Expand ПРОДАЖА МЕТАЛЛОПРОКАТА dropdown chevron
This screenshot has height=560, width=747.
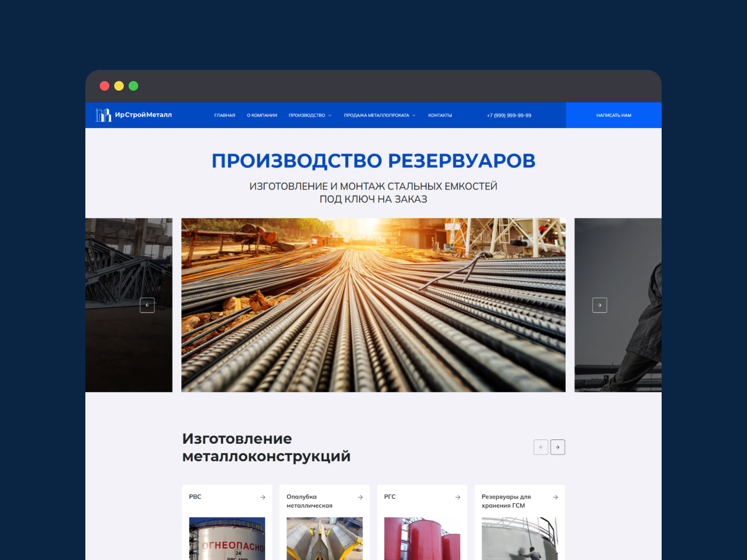414,115
